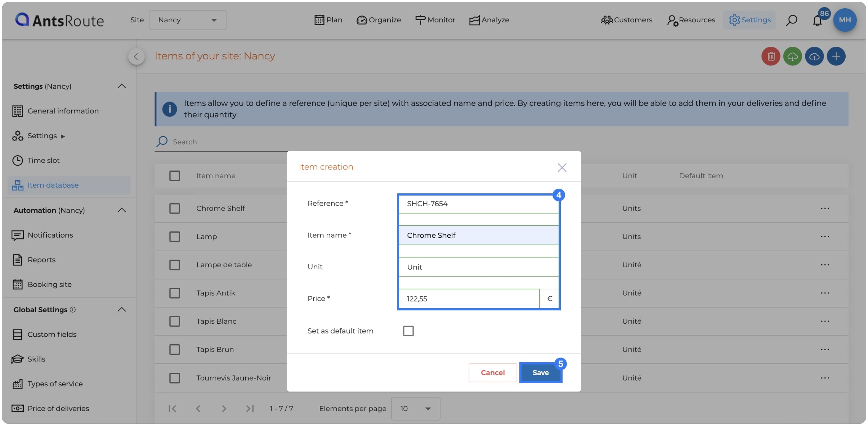Open Notifications under Automation
The image size is (868, 426).
tap(42, 235)
